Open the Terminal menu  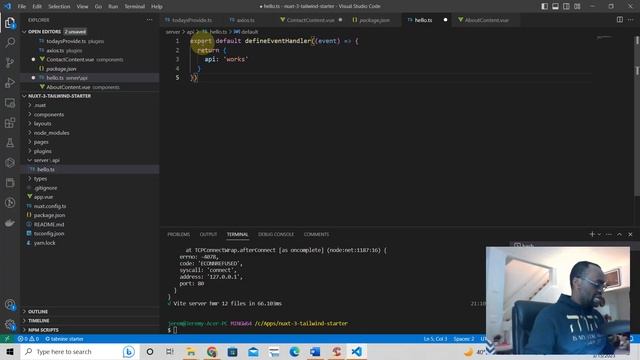135,6
